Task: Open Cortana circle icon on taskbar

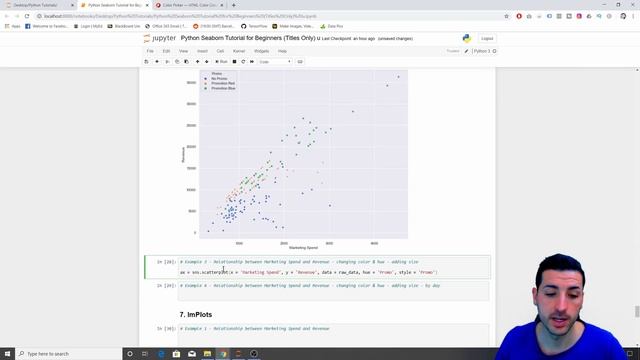Action: click(130, 353)
